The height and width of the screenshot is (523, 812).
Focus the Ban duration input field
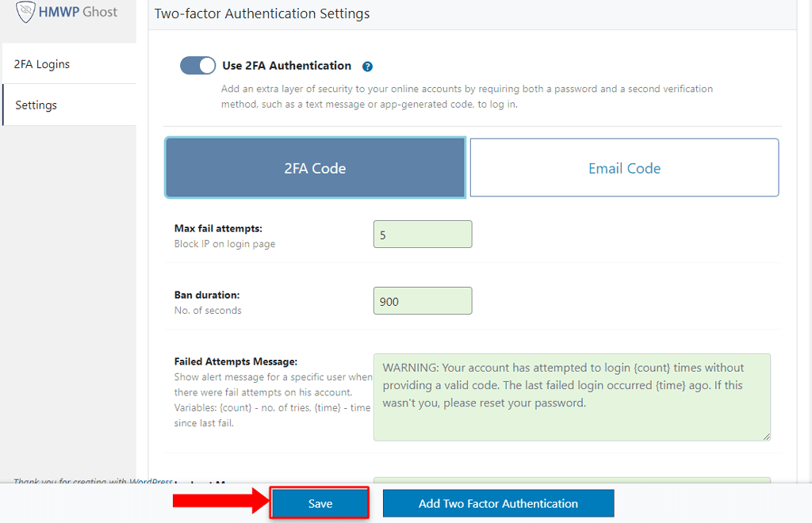point(423,301)
